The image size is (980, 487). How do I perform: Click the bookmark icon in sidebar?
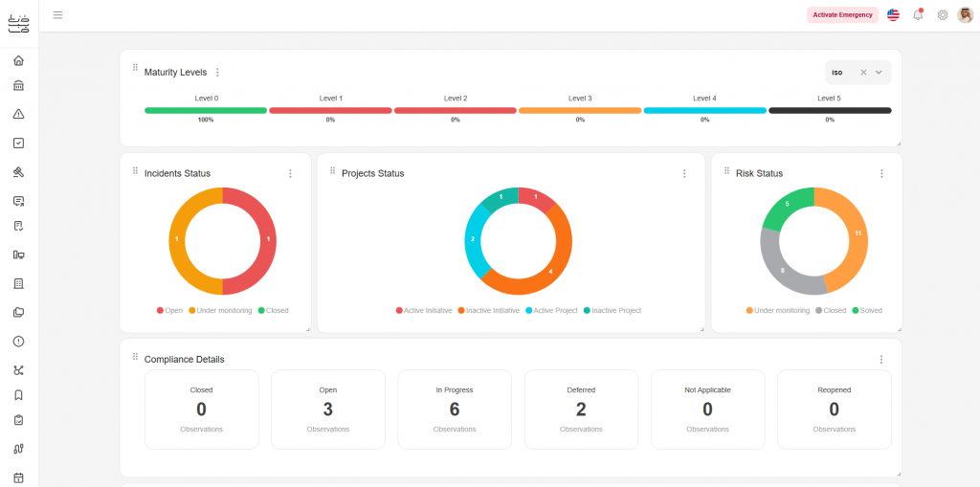point(18,395)
